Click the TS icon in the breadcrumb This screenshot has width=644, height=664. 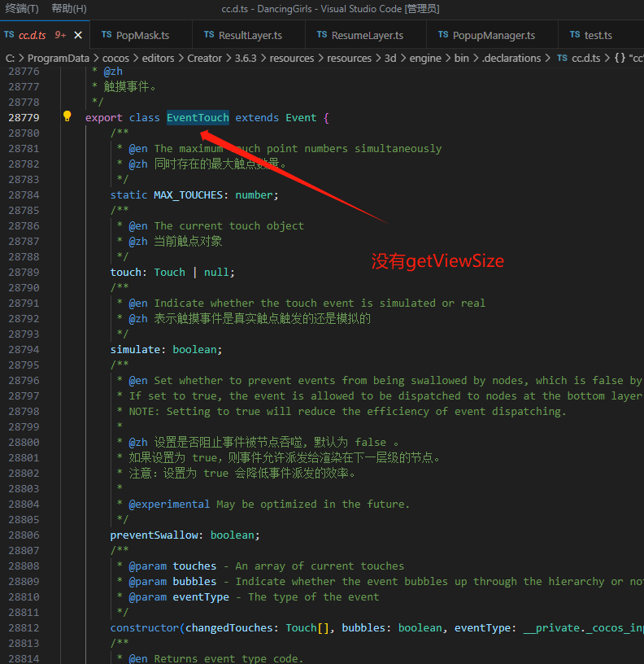coord(563,58)
